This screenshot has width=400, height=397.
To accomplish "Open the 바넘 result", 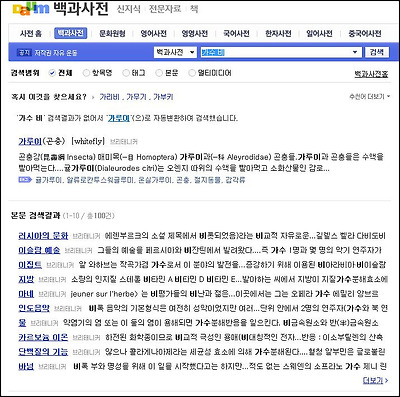I will pos(26,366).
